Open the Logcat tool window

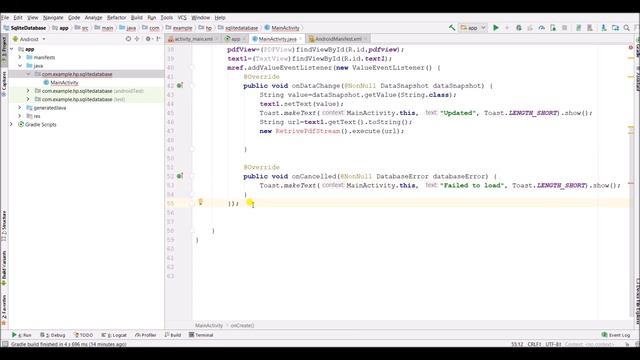pos(114,335)
